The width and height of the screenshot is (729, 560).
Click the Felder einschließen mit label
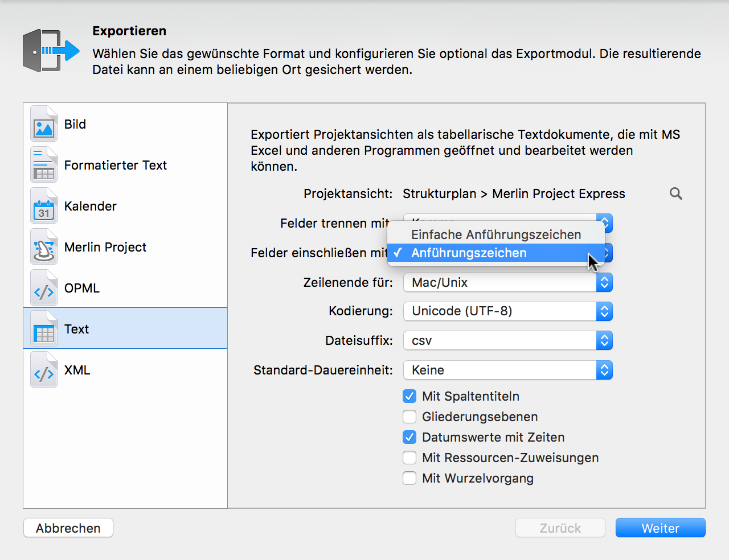[x=319, y=253]
